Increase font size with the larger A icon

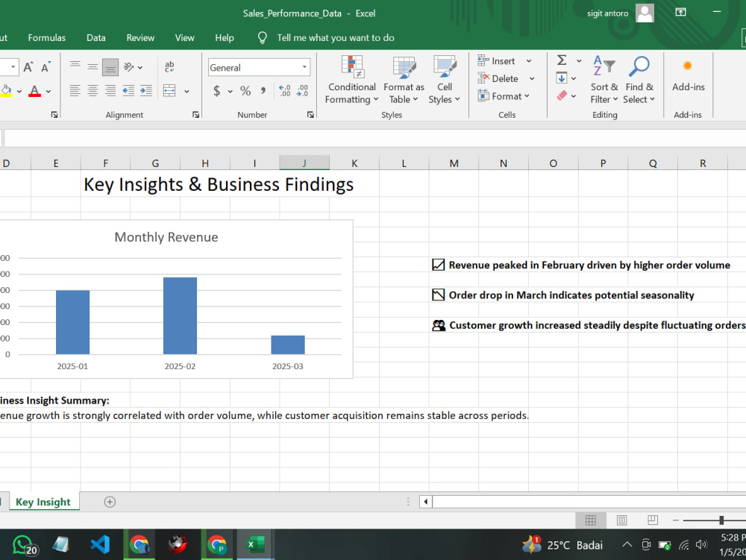(28, 67)
